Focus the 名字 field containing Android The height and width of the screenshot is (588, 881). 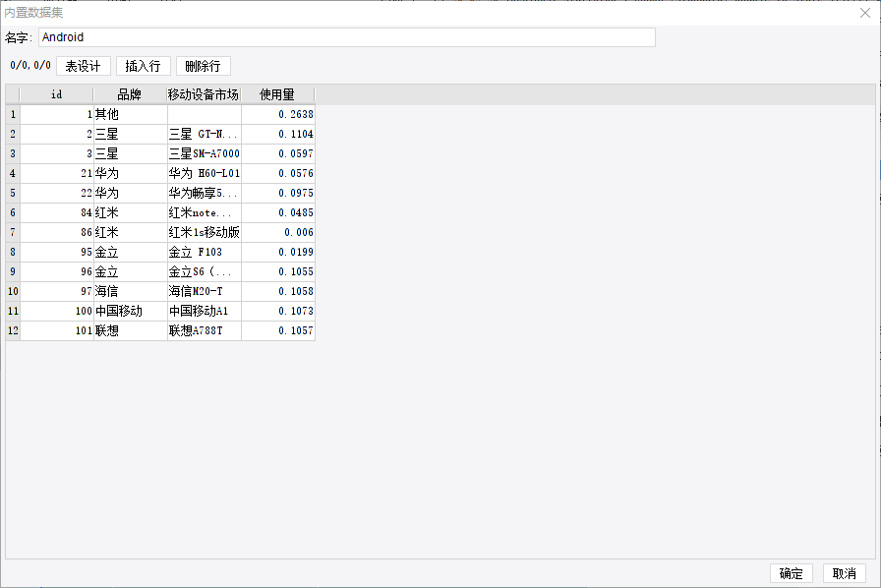[347, 37]
